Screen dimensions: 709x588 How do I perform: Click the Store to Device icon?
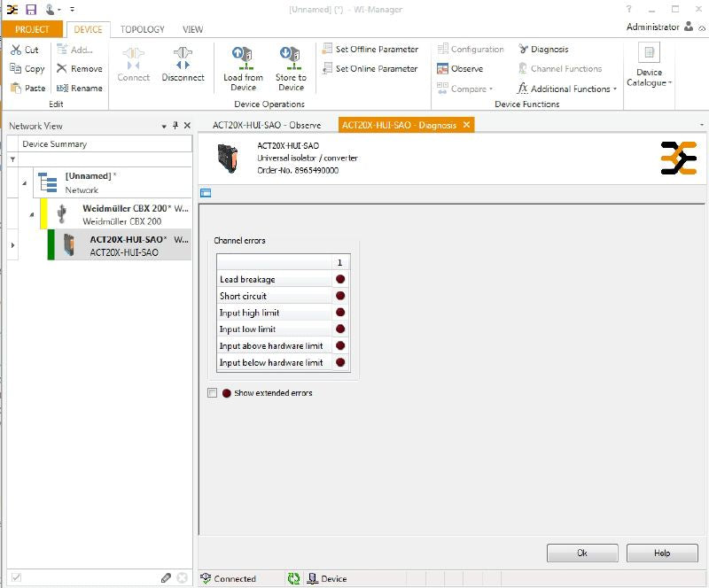click(x=291, y=59)
